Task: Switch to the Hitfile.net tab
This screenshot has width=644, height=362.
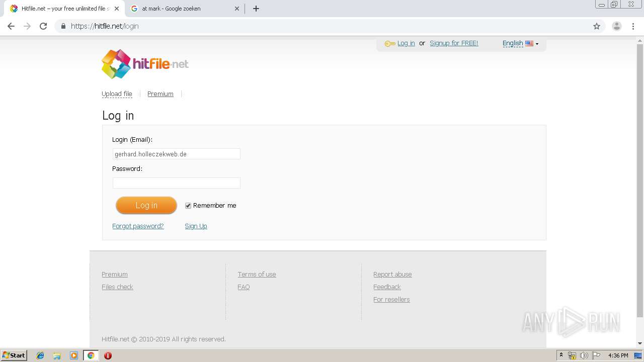Action: coord(64,9)
